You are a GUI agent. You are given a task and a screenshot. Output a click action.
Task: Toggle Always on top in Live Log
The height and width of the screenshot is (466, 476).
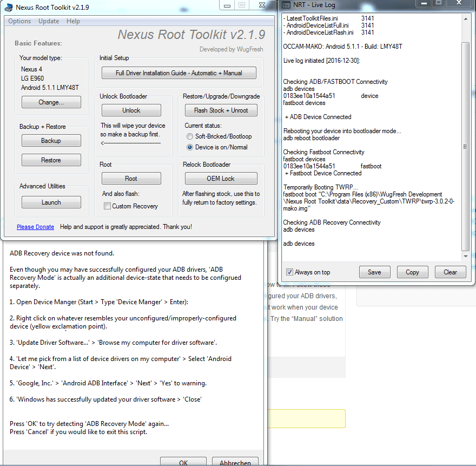[x=289, y=272]
